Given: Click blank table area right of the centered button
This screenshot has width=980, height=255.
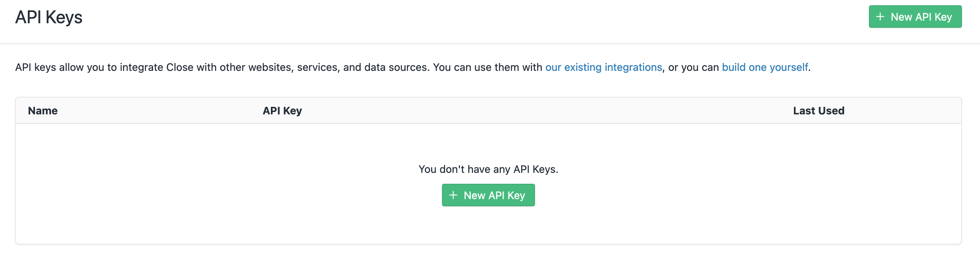Looking at the screenshot, I should coord(746,195).
